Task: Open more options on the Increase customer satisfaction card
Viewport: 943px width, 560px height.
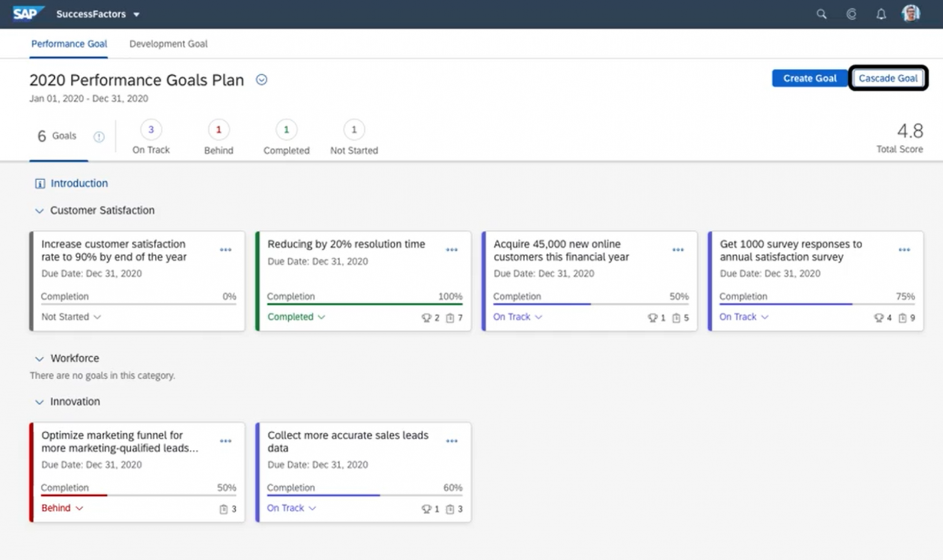Action: click(226, 250)
